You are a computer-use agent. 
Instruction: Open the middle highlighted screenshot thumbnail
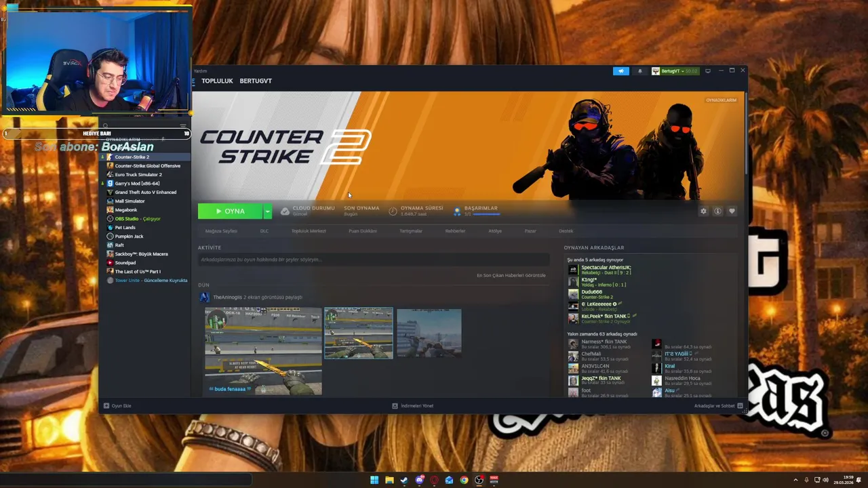[359, 333]
